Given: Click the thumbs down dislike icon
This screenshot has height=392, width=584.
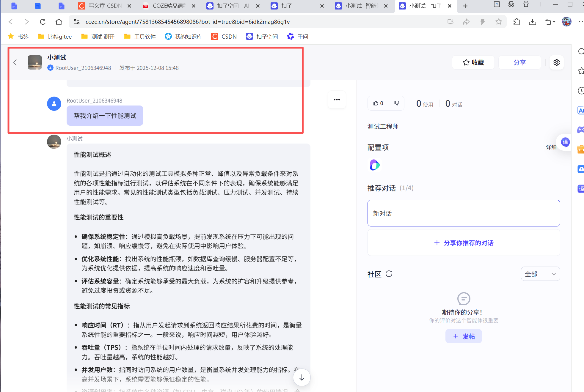Looking at the screenshot, I should [397, 103].
